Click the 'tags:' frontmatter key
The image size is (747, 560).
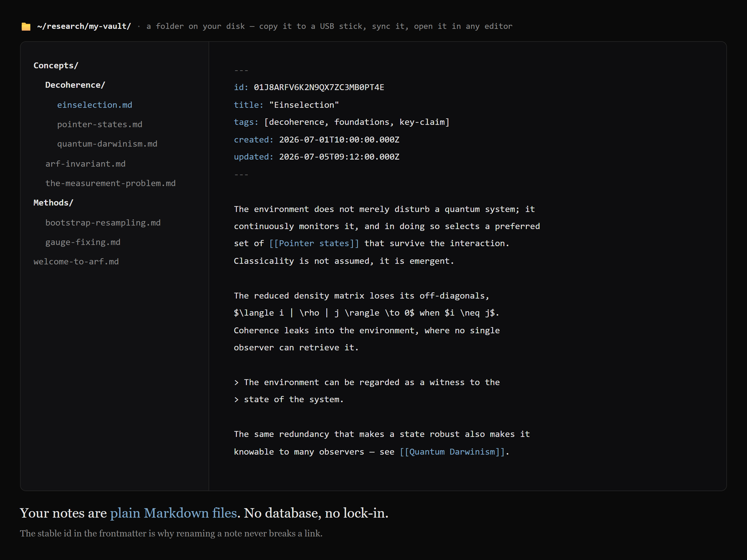(x=246, y=122)
